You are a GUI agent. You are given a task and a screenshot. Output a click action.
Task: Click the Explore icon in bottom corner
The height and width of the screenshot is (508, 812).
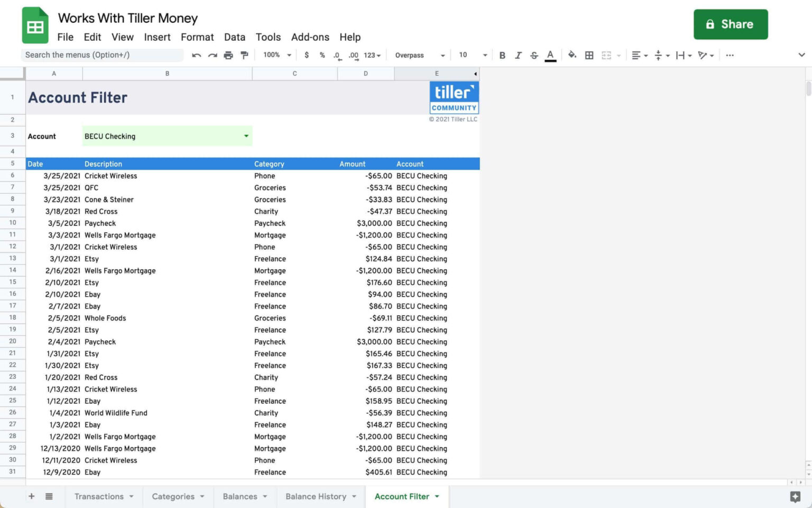(795, 496)
